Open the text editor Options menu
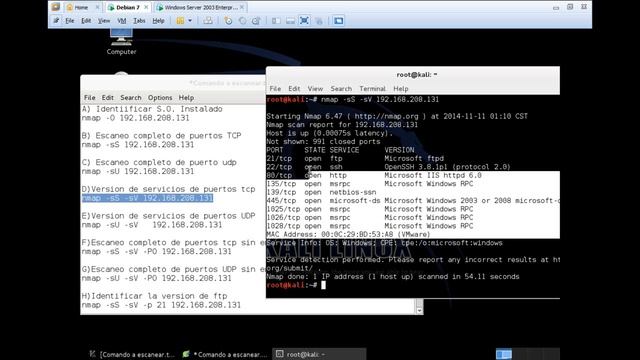640x360 pixels. pyautogui.click(x=160, y=98)
